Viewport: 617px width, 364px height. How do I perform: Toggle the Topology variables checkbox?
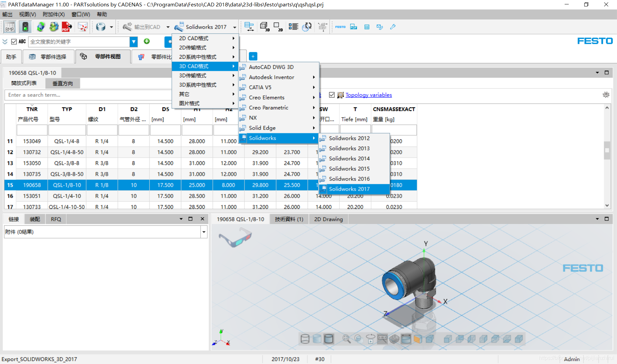(x=332, y=95)
